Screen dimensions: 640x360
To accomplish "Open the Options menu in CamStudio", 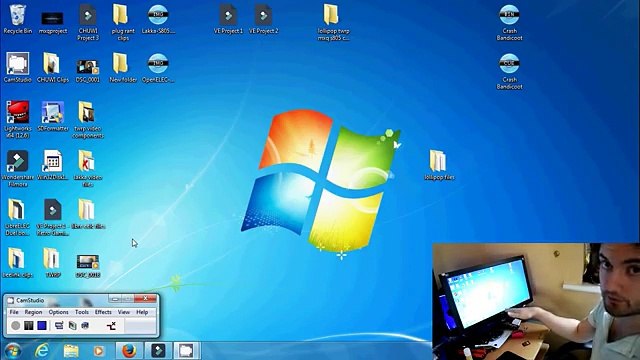I will [59, 312].
